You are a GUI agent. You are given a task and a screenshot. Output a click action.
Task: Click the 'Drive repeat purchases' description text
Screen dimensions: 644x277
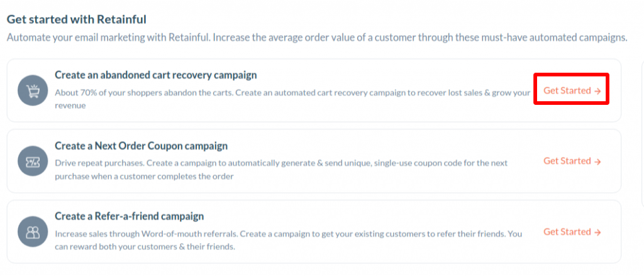tap(281, 170)
